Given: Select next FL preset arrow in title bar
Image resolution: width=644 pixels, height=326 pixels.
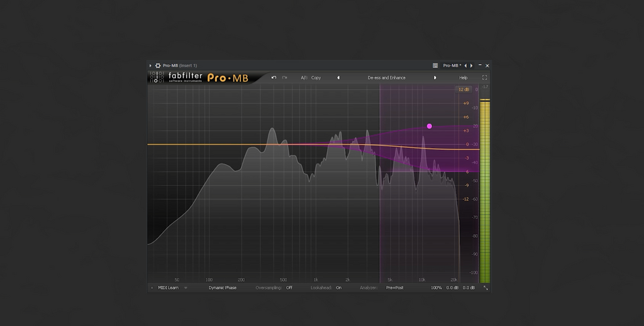Looking at the screenshot, I should coord(471,65).
